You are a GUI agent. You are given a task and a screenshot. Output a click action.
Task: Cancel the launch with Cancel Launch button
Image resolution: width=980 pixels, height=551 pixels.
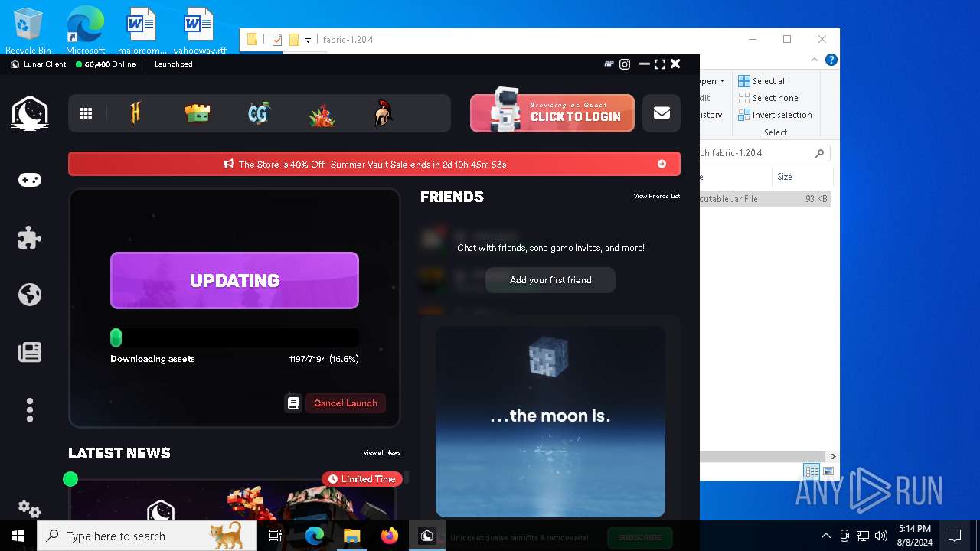[345, 403]
